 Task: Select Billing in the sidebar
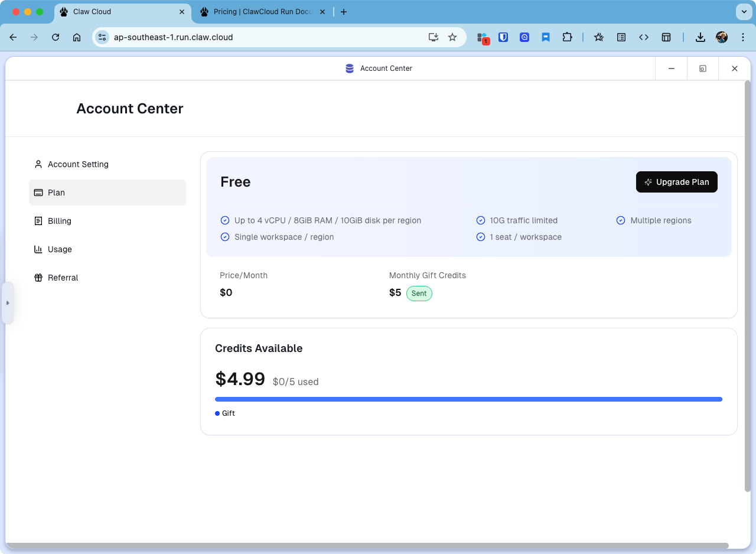[59, 221]
